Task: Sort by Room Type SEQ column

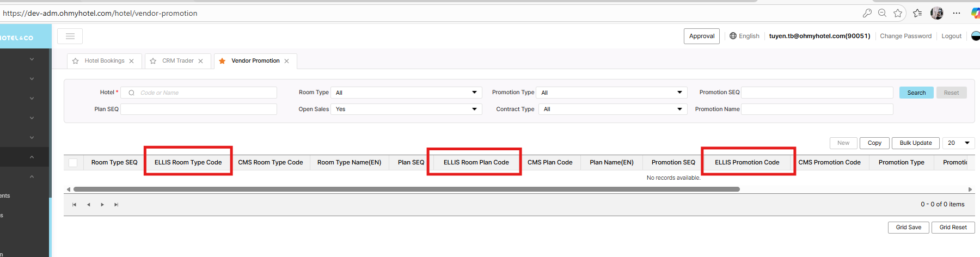Action: click(x=114, y=162)
